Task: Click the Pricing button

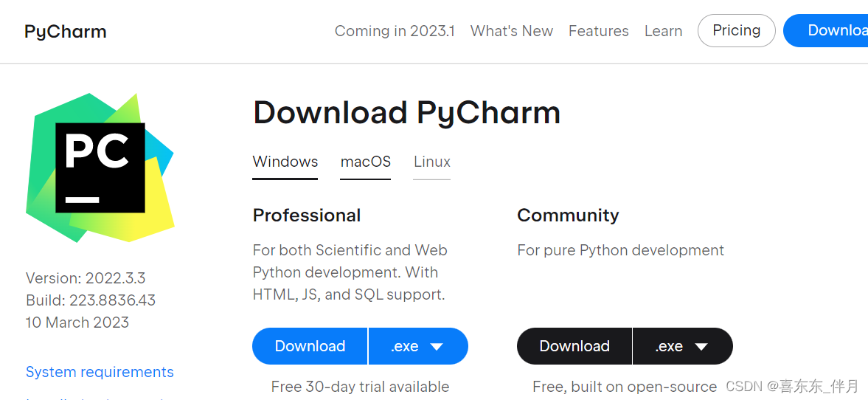Action: [x=736, y=30]
